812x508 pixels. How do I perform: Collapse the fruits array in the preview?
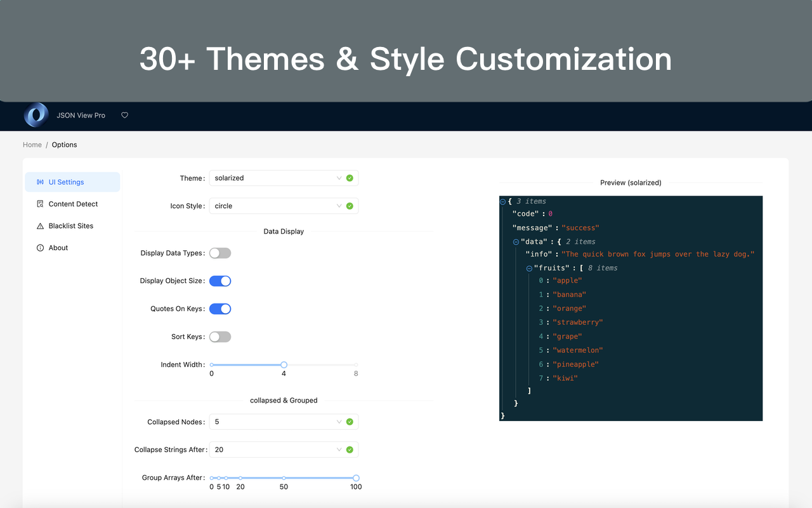click(529, 267)
